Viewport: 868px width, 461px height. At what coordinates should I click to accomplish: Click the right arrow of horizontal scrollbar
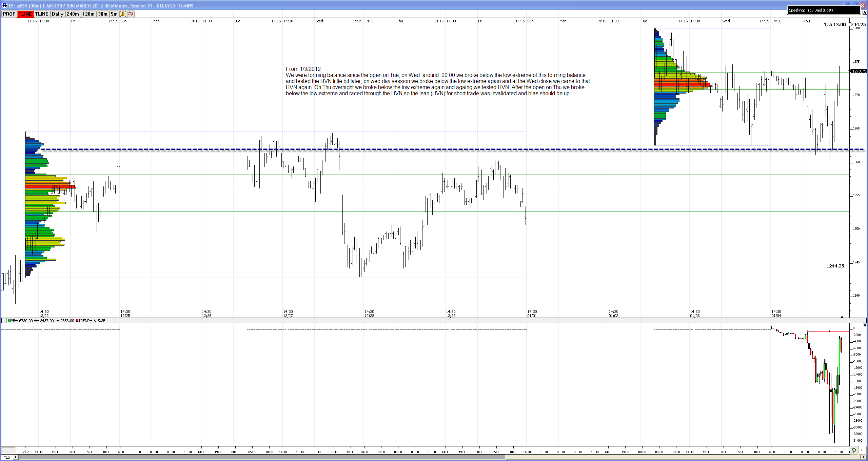point(863,457)
